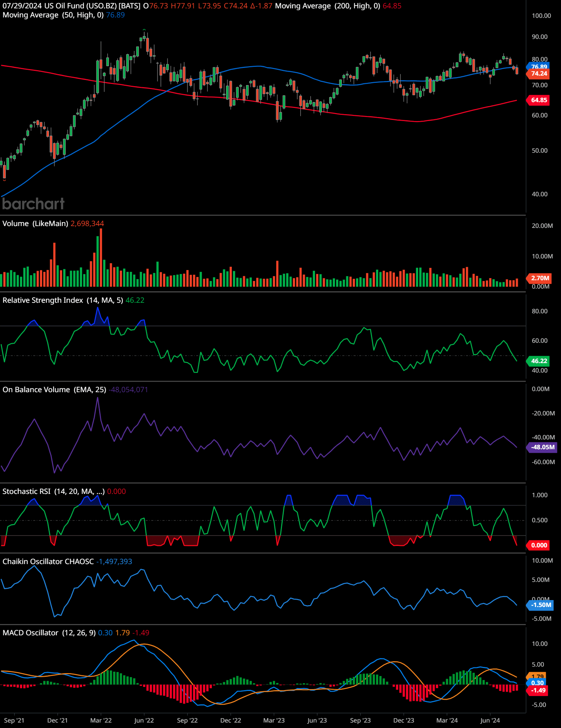This screenshot has height=728, width=561.
Task: Click the Mar '24 date axis label
Action: point(447,721)
